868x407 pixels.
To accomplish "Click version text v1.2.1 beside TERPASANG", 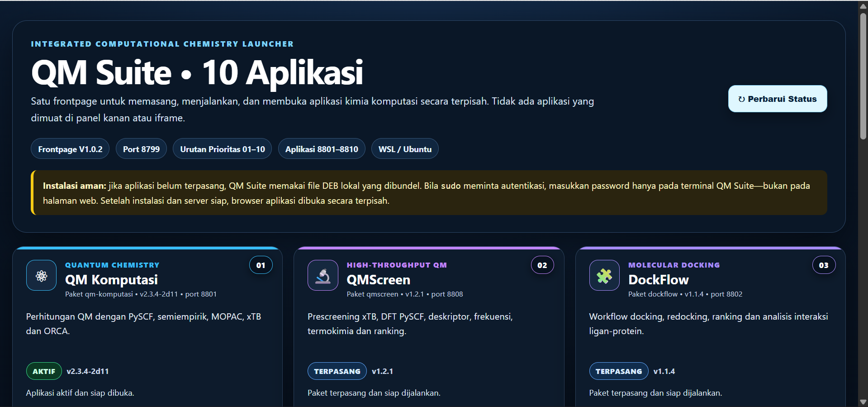I will pos(382,371).
